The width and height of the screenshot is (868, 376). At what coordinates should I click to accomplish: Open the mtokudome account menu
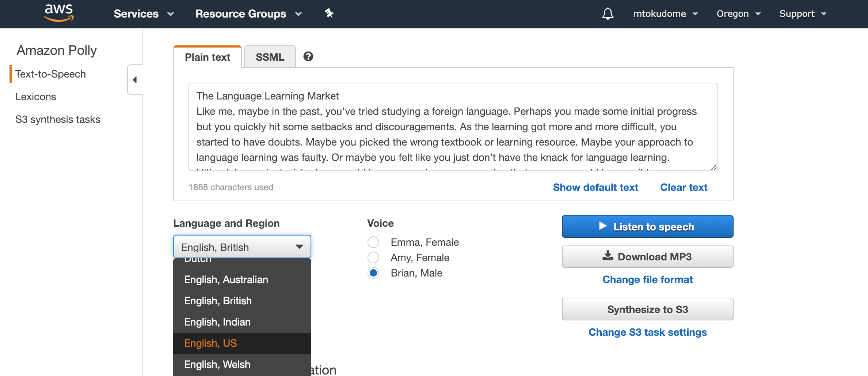tap(666, 14)
